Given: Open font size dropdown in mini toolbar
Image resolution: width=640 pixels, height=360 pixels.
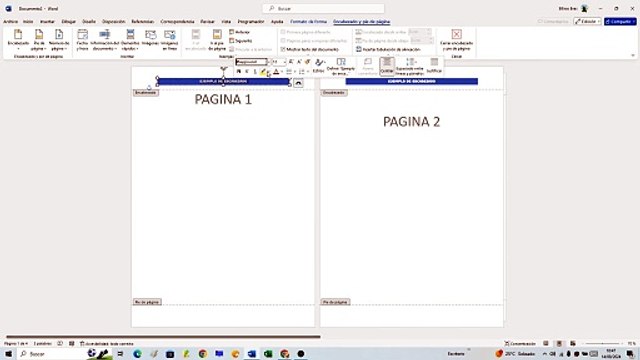Looking at the screenshot, I should (x=284, y=62).
